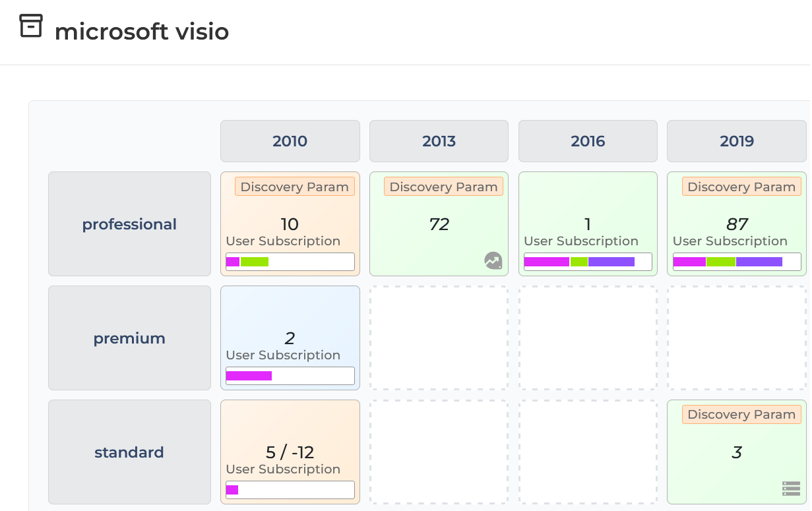Click the server stack icon in 2019 standard cell
Image resolution: width=812 pixels, height=511 pixels.
(x=791, y=489)
